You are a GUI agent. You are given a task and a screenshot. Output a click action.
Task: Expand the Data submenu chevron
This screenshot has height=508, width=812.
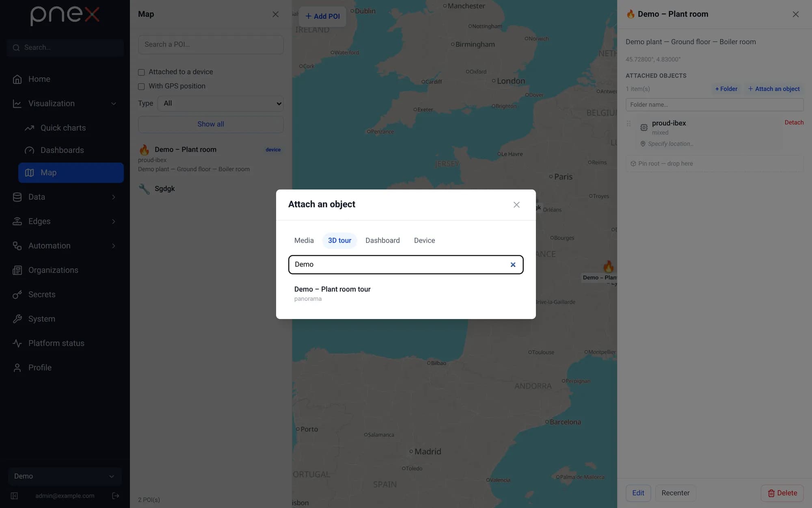pos(114,197)
